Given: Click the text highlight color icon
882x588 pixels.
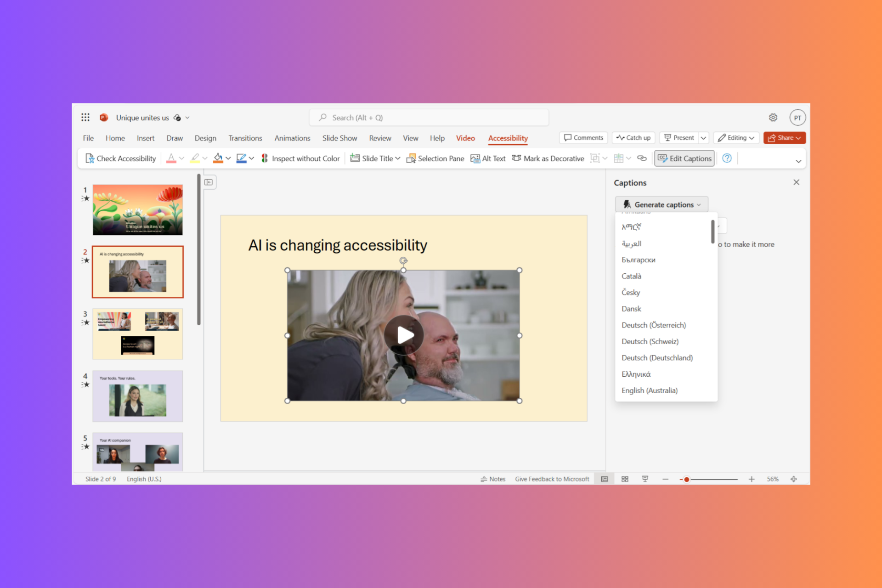Looking at the screenshot, I should tap(195, 158).
